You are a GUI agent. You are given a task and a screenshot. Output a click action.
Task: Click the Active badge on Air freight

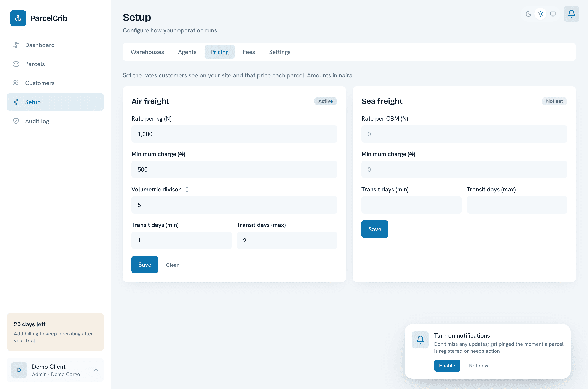[x=326, y=101]
